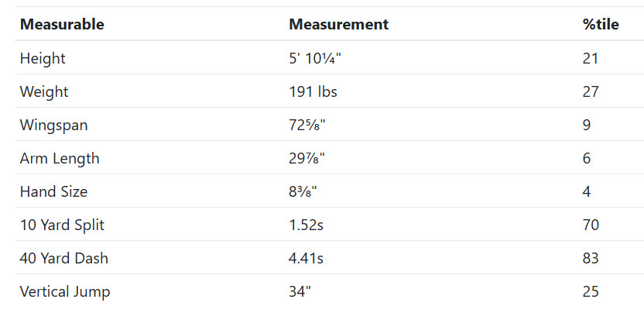Select the 40 Yard Dash label
Viewport: 644px width, 313px height.
[x=64, y=259]
